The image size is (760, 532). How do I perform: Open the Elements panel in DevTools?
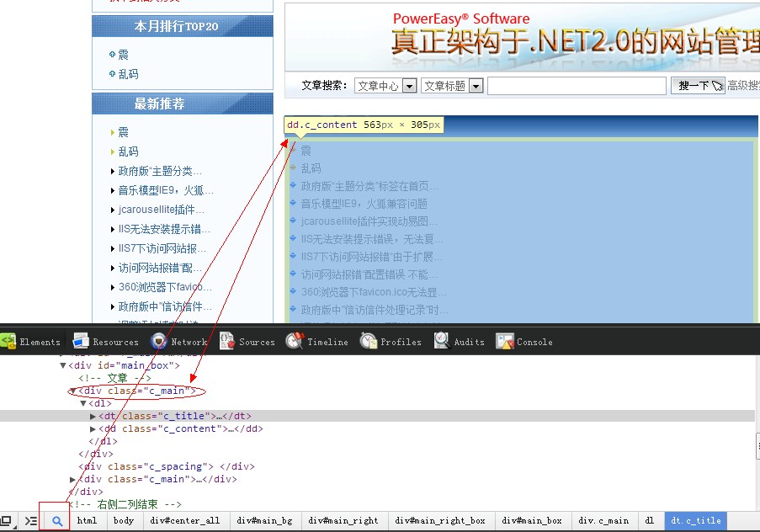[x=31, y=342]
